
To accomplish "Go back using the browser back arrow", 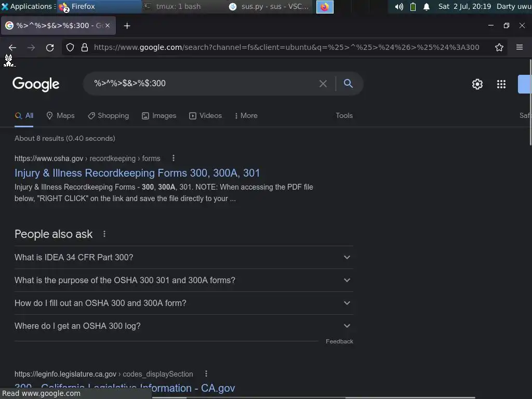I will point(12,47).
